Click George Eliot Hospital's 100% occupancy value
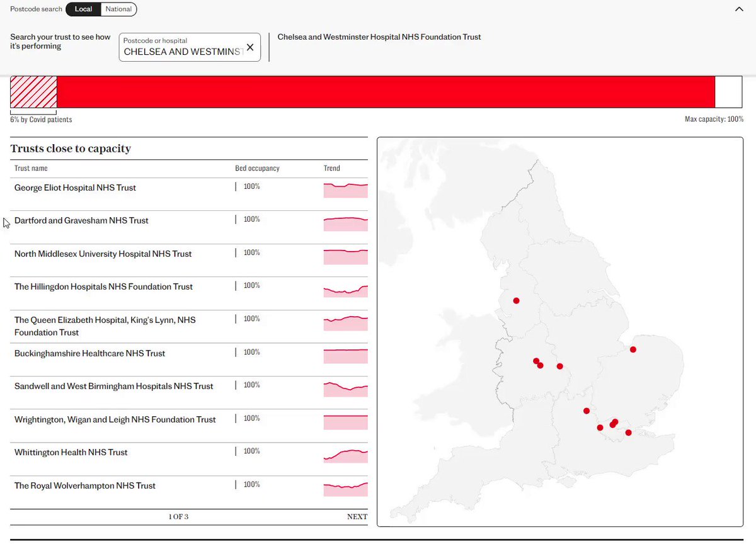This screenshot has height=544, width=756. (x=251, y=186)
